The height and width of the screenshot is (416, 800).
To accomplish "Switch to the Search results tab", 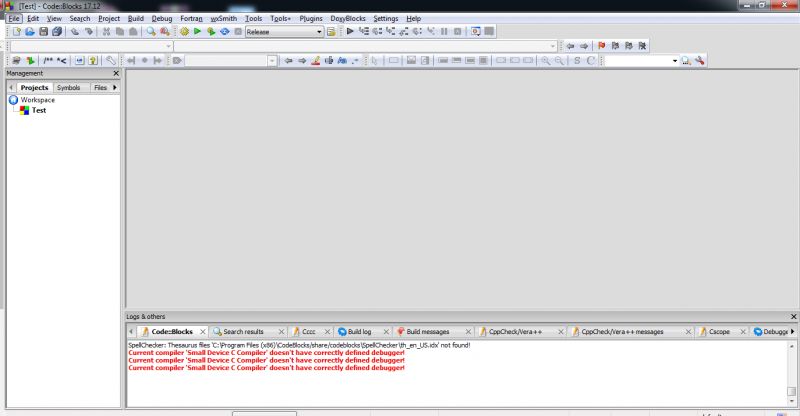I will click(243, 332).
